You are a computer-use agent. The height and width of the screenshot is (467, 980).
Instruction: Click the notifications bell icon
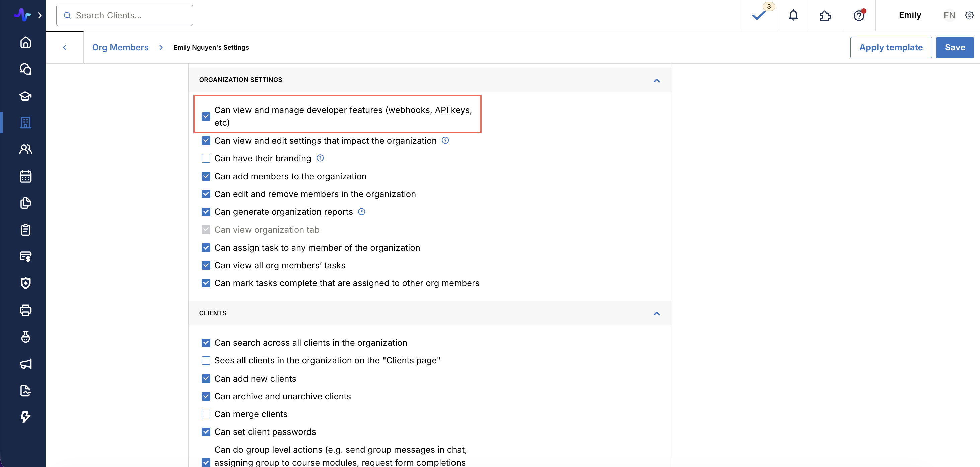pyautogui.click(x=793, y=15)
